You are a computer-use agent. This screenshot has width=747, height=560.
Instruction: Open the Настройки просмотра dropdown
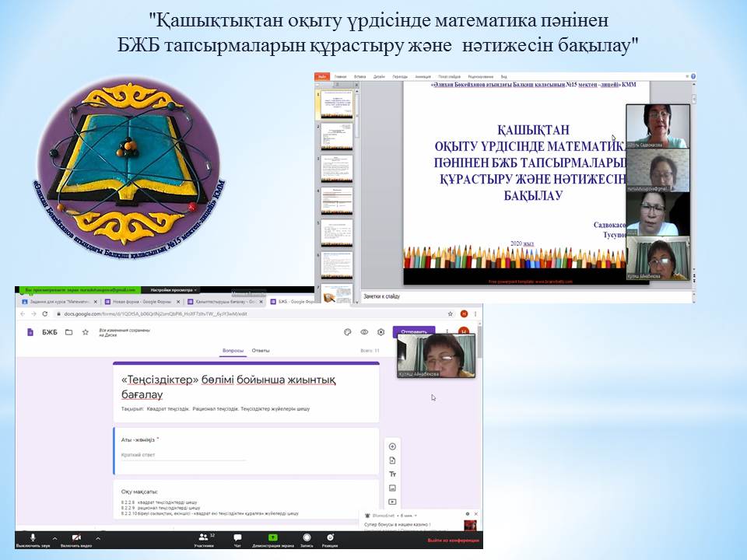pos(174,289)
